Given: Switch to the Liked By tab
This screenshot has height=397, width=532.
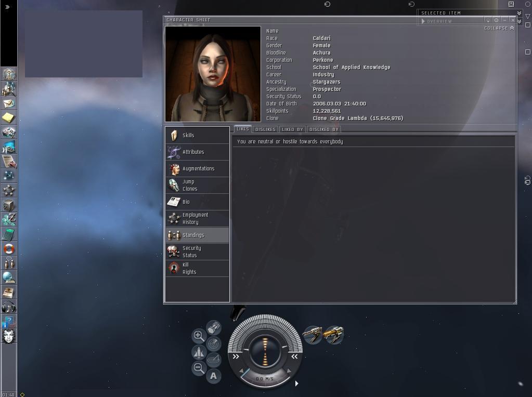Looking at the screenshot, I should (292, 129).
